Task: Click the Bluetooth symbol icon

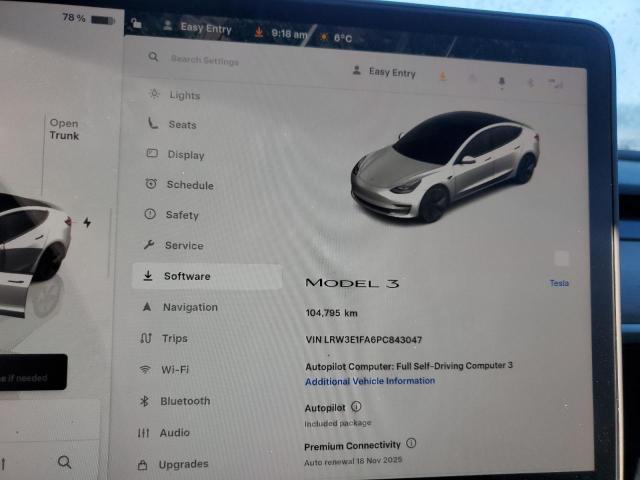Action: tap(144, 401)
